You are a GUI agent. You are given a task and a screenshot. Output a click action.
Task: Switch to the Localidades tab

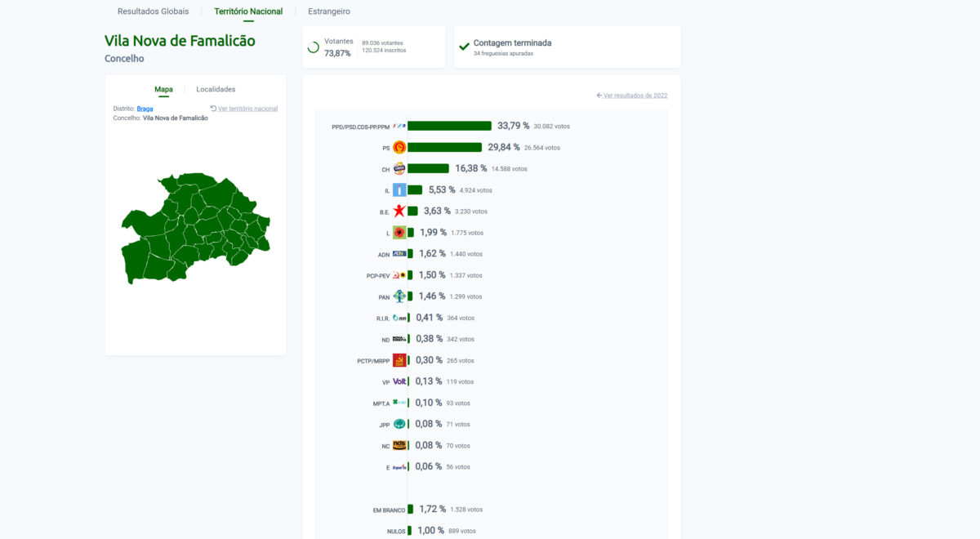[216, 89]
